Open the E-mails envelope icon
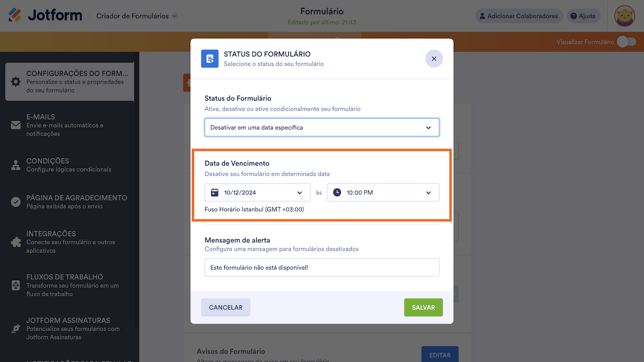644x362 pixels. tap(16, 125)
